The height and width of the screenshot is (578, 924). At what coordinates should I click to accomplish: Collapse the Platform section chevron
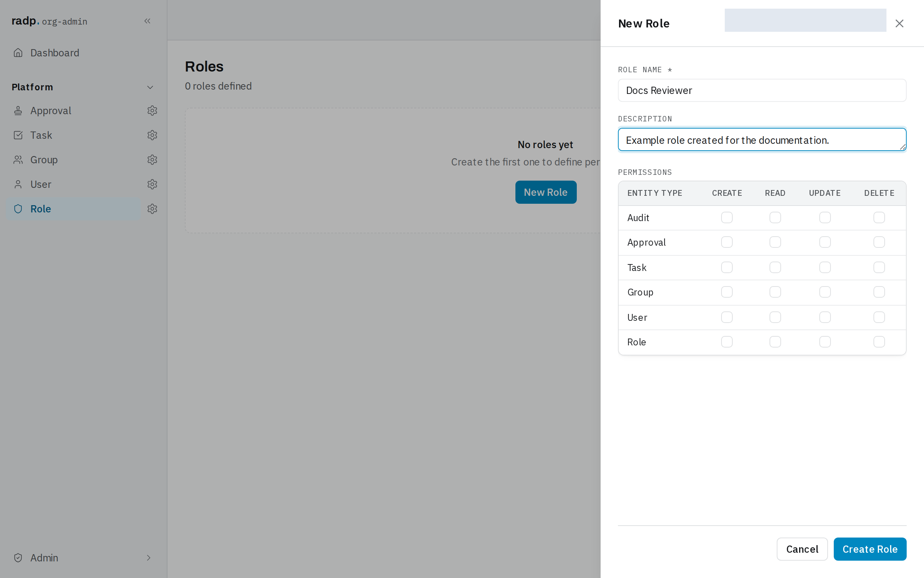(150, 87)
